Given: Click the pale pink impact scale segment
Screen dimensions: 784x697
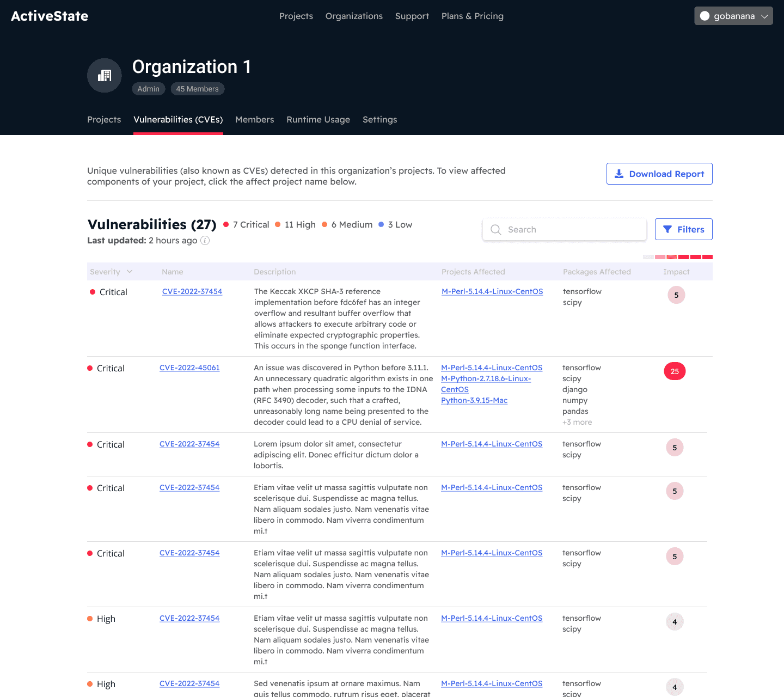Looking at the screenshot, I should 660,256.
